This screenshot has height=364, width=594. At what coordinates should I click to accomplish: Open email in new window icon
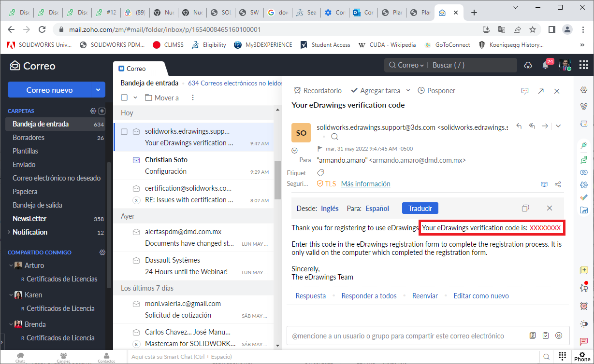click(541, 91)
